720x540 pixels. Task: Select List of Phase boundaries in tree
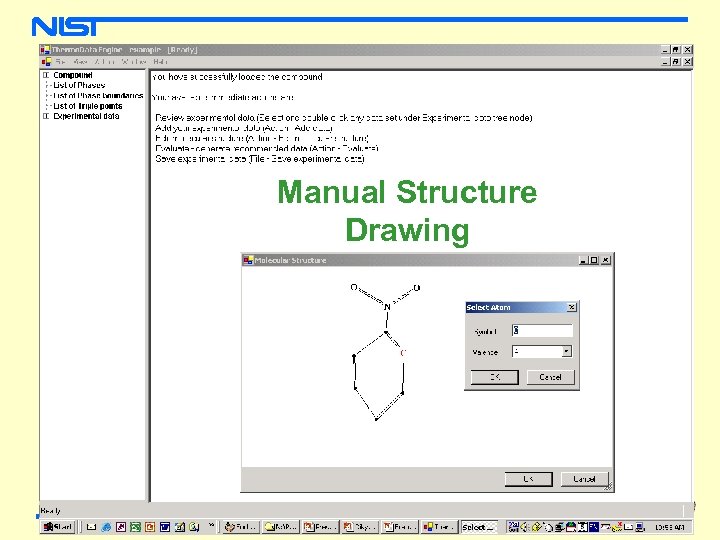(x=98, y=96)
